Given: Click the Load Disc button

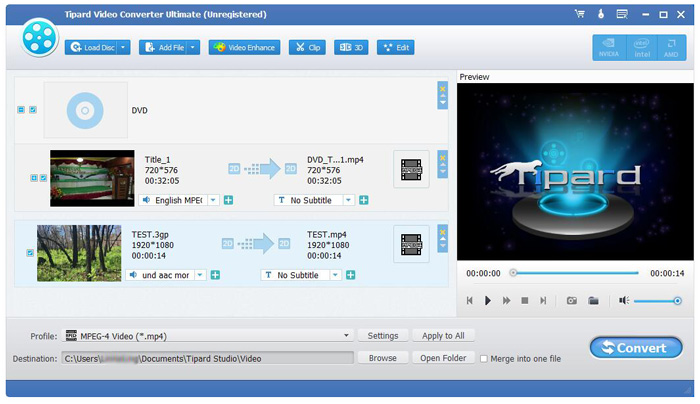Looking at the screenshot, I should click(x=92, y=47).
